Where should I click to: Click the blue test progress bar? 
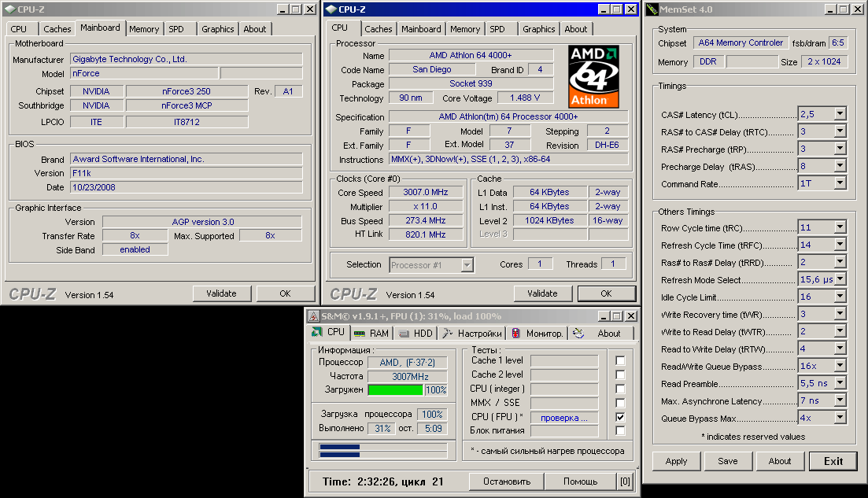coord(383,451)
